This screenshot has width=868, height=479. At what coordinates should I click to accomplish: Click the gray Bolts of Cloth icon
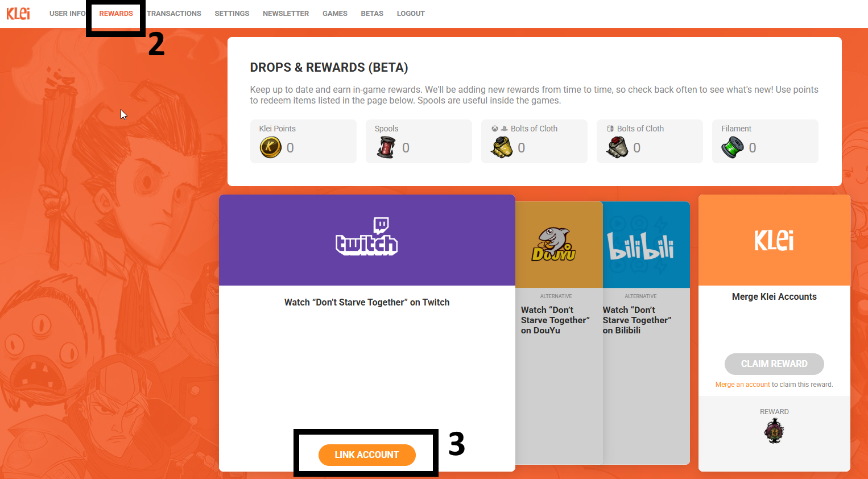[617, 148]
